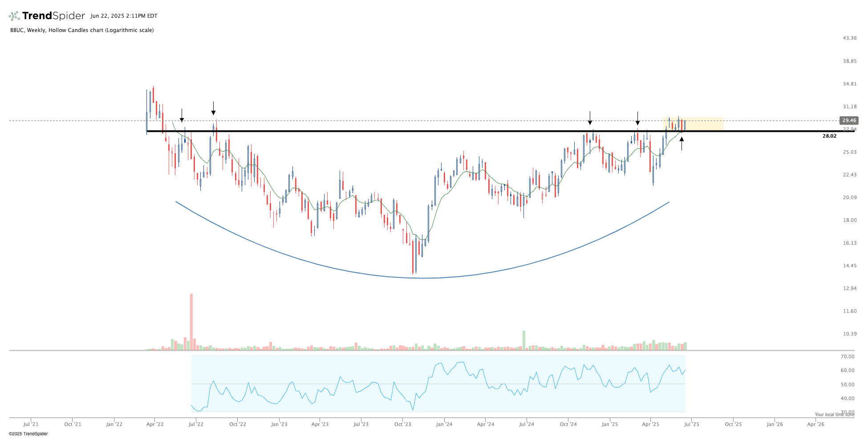Click the 43.36 price axis label
The height and width of the screenshot is (438, 868).
(849, 38)
